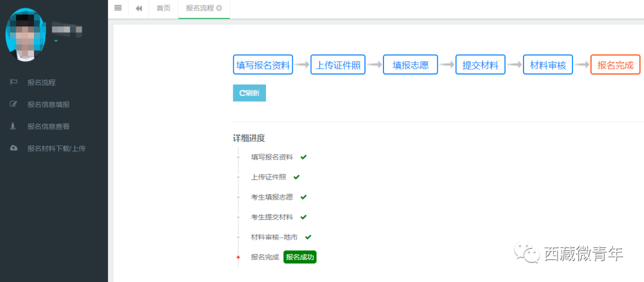Screen dimensions: 644x282
Task: Open 报名信息查看 in sidebar
Action: coord(48,126)
